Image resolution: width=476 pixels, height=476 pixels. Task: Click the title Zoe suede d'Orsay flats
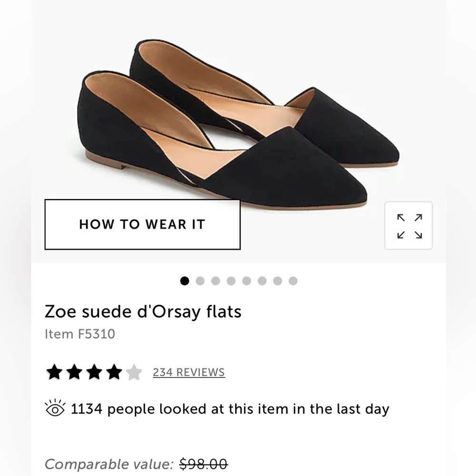[x=143, y=312]
